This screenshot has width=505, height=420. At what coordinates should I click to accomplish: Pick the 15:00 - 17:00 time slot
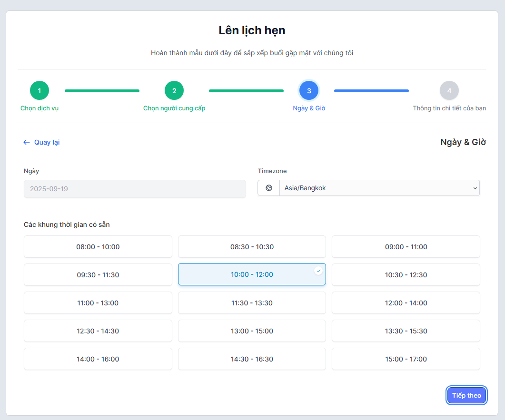point(406,359)
